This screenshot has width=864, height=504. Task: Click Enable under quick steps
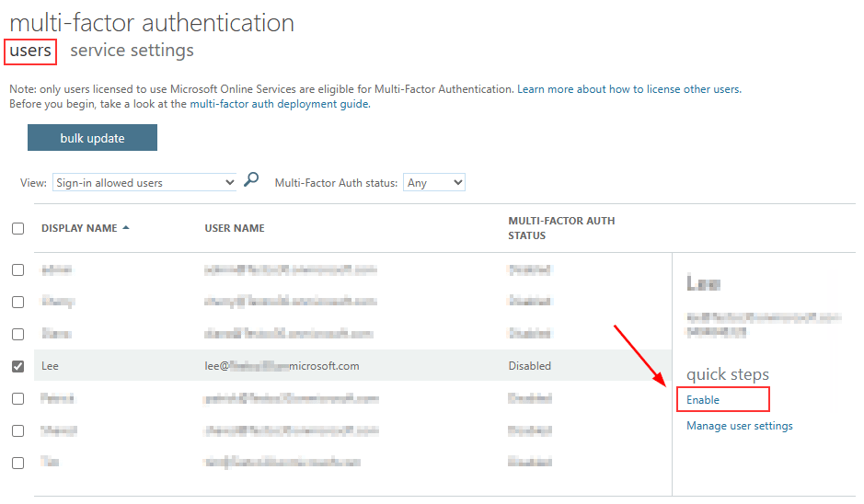703,400
